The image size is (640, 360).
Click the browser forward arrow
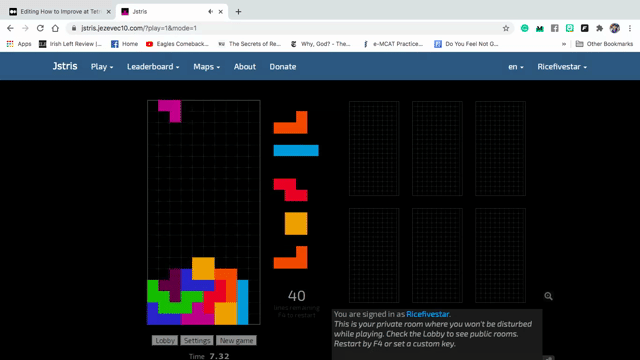pyautogui.click(x=25, y=28)
